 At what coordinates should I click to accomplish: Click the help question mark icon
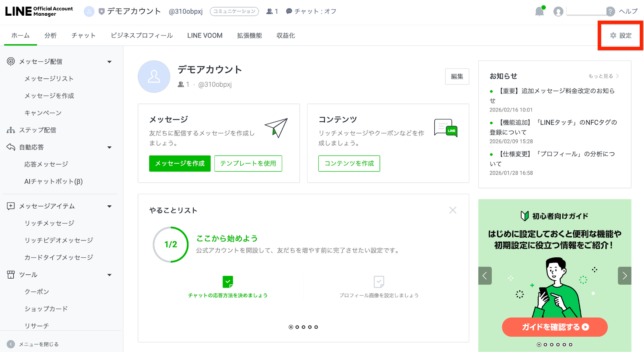point(611,11)
